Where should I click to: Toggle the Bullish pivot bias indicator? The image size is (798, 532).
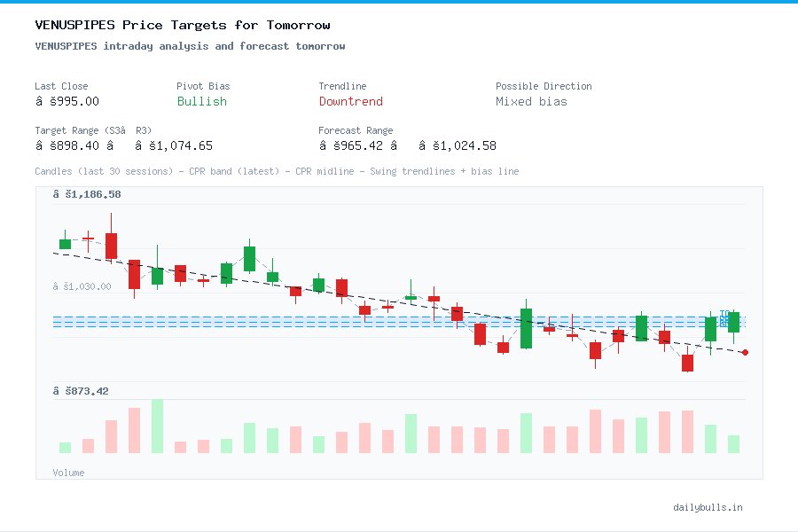(201, 102)
